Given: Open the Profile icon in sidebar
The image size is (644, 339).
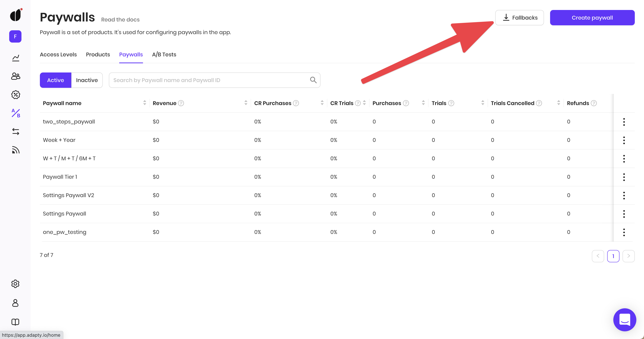Looking at the screenshot, I should pos(15,303).
